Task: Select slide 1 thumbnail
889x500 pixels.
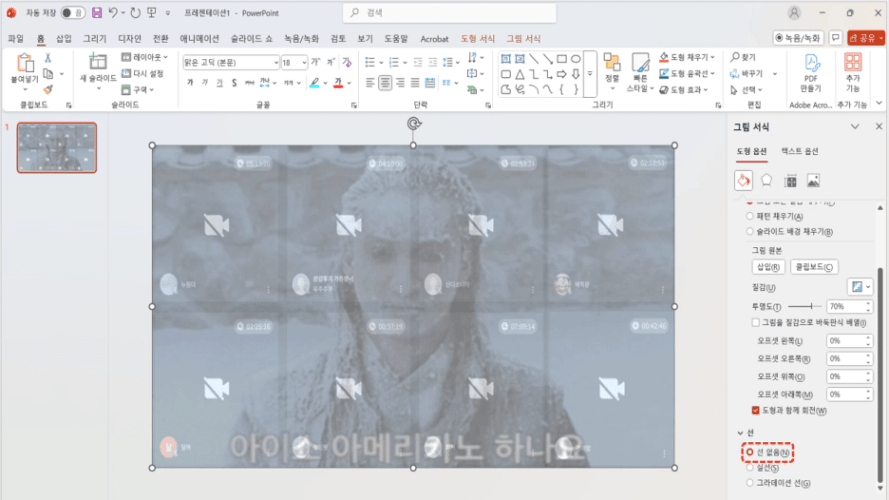Action: click(x=57, y=147)
